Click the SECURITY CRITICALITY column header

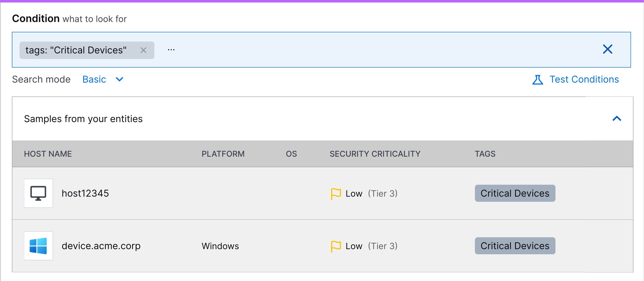(375, 154)
